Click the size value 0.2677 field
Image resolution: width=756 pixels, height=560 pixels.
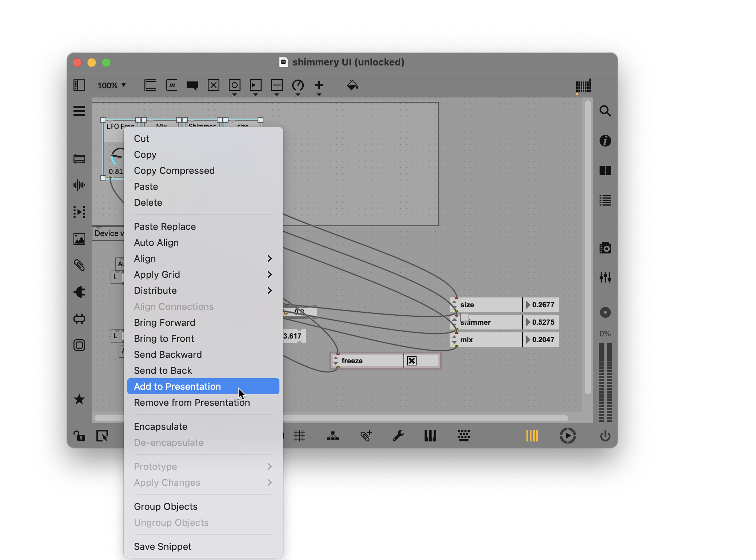click(x=543, y=305)
